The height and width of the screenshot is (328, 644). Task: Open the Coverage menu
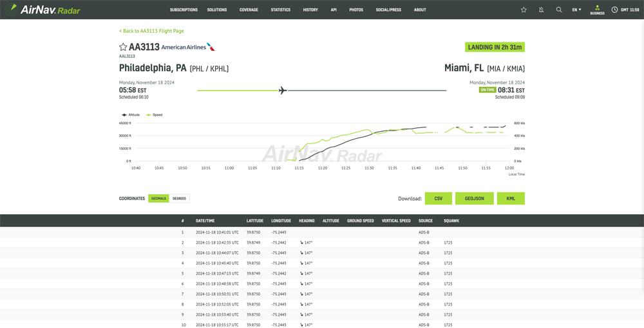(249, 10)
